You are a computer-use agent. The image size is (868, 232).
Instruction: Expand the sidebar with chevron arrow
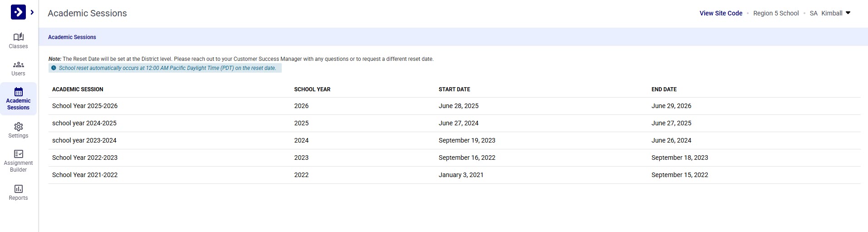32,12
